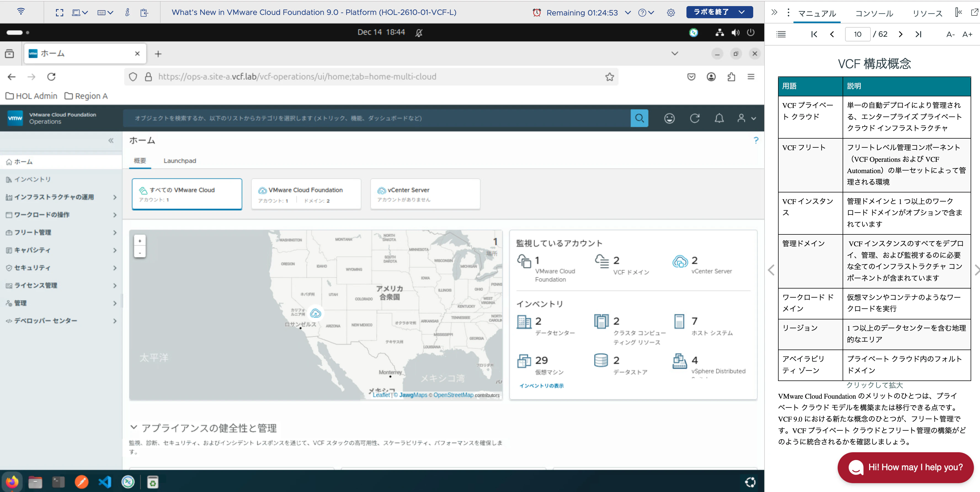Screen dimensions: 980x492
Task: Select the 概要 tab
Action: (140, 161)
